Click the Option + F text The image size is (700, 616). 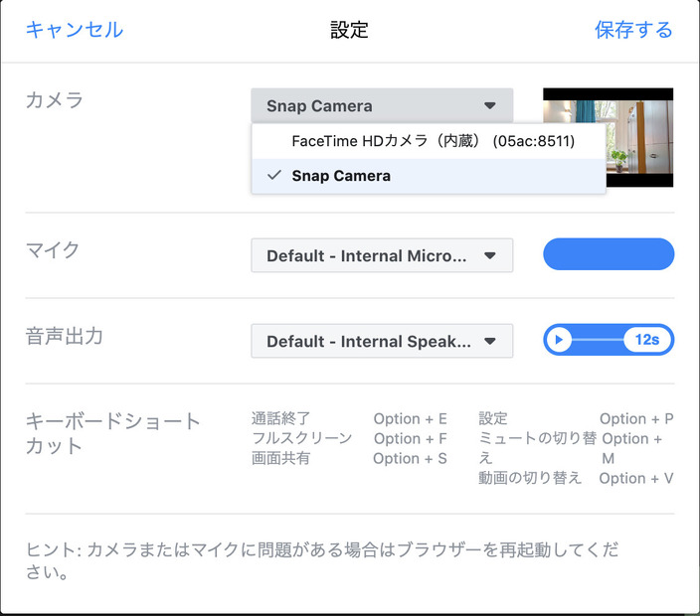tap(411, 438)
